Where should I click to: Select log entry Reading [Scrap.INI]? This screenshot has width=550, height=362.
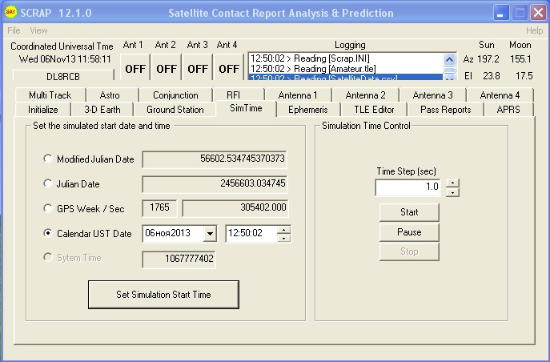(x=346, y=58)
